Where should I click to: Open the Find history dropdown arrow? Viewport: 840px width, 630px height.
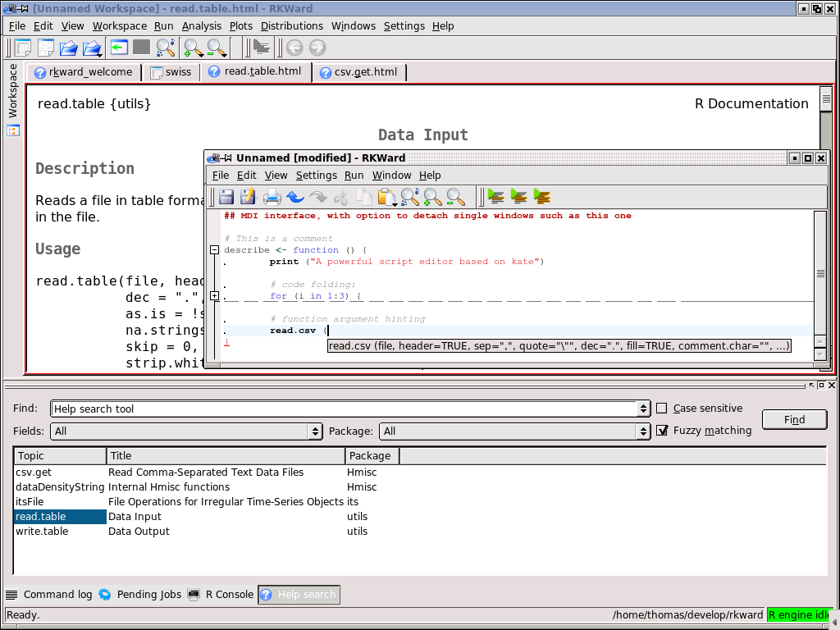pyautogui.click(x=643, y=409)
